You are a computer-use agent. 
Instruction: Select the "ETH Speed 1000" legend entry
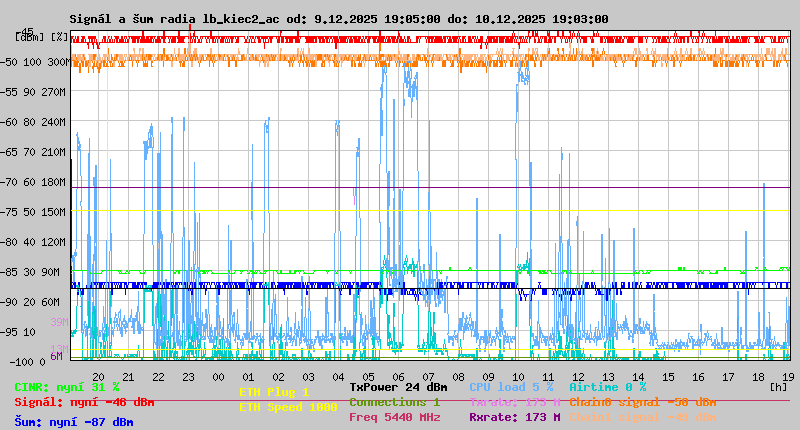click(288, 407)
